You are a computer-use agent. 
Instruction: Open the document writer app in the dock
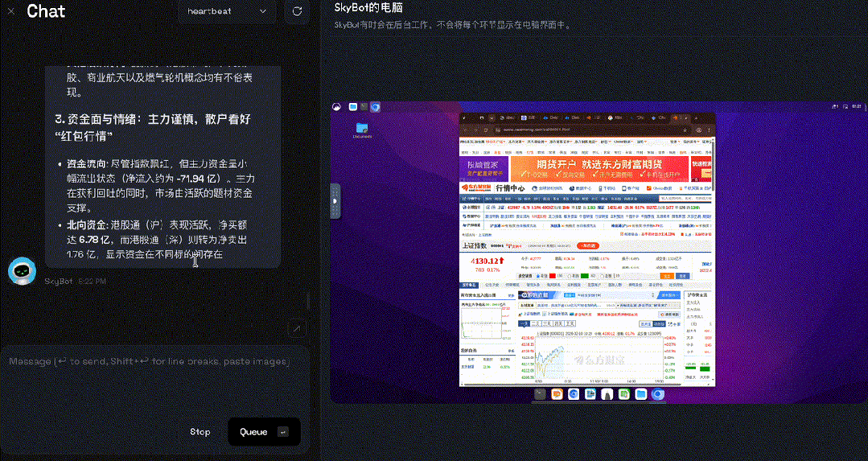[x=590, y=394]
